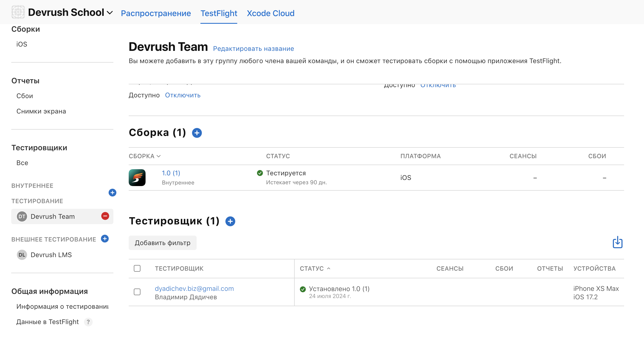Click the Редактировать название link

[253, 49]
